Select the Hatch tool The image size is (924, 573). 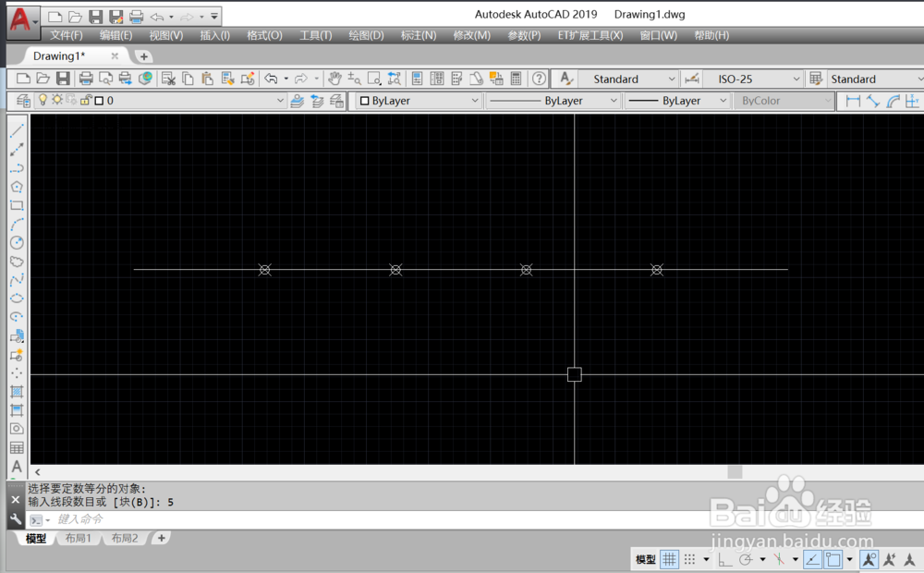coord(17,392)
